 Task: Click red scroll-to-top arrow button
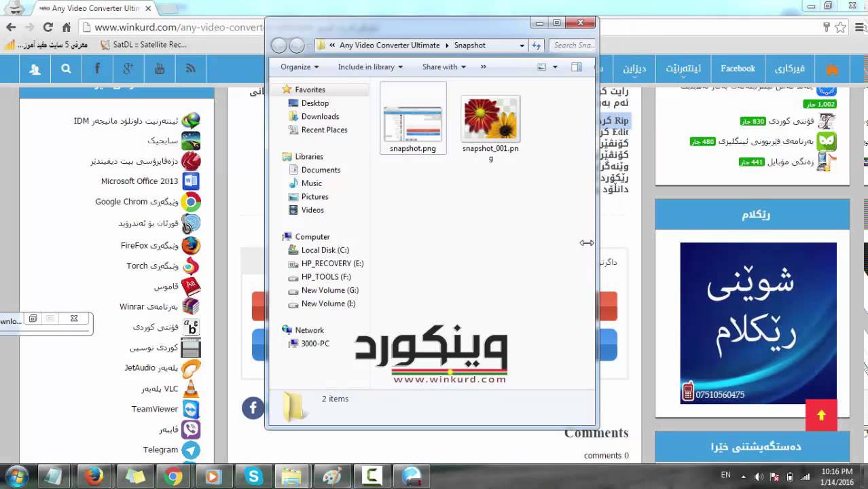tap(821, 415)
